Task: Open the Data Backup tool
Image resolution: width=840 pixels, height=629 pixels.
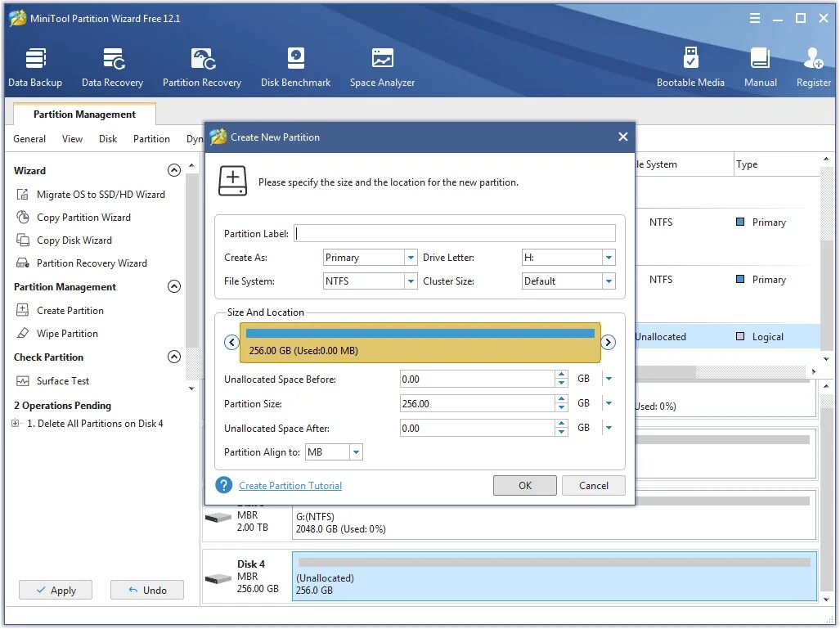Action: click(35, 68)
